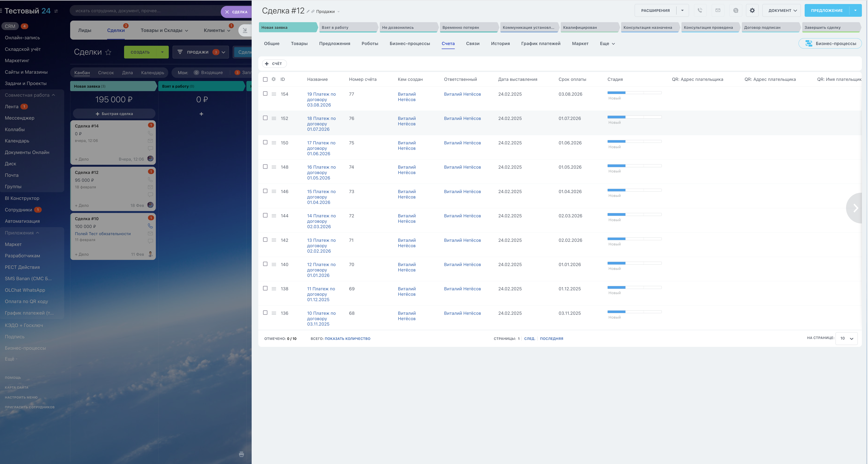This screenshot has height=464, width=868.
Task: Click the table column settings gear icon
Action: click(x=274, y=79)
